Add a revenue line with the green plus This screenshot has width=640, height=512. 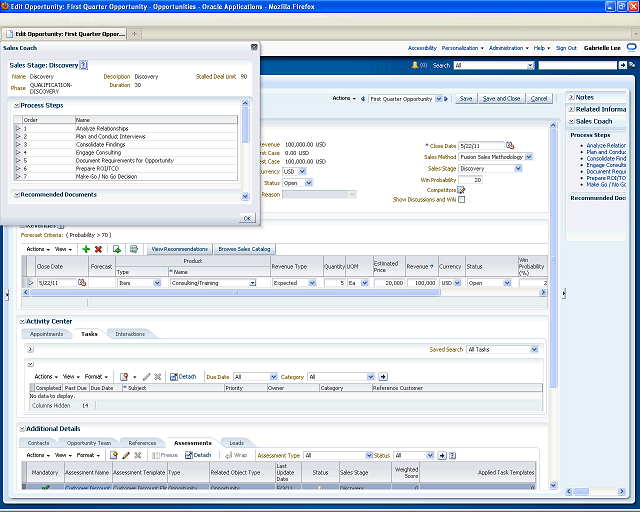click(x=86, y=249)
